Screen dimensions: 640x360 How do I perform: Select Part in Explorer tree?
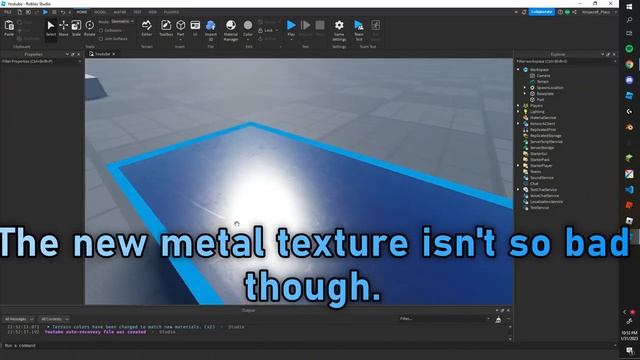click(540, 100)
